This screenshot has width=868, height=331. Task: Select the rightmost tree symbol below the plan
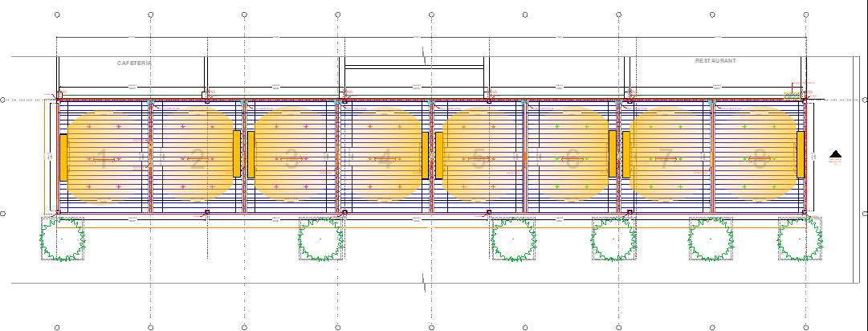[x=801, y=239]
